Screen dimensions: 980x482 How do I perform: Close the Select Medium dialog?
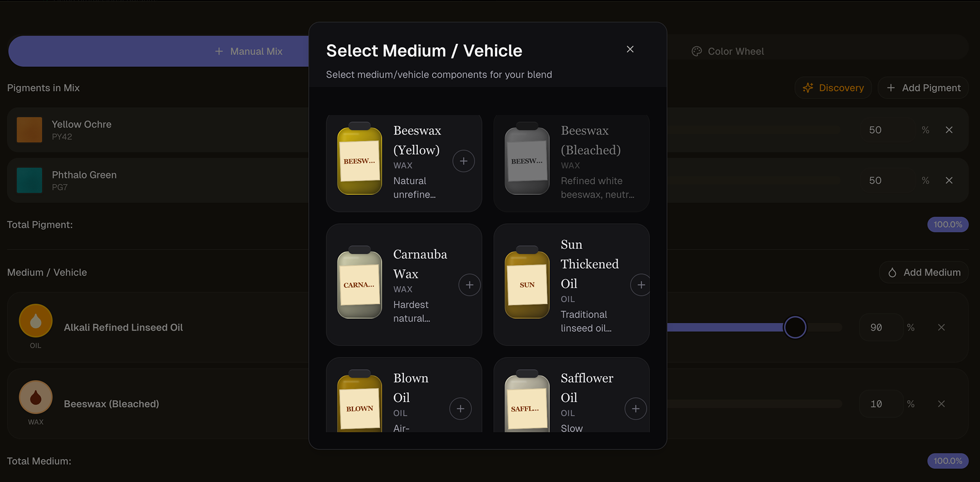[x=630, y=50]
